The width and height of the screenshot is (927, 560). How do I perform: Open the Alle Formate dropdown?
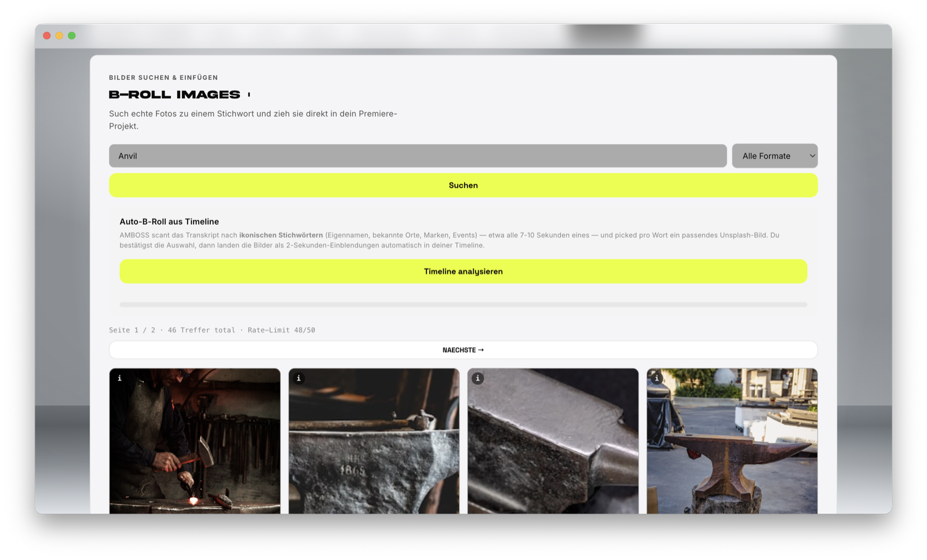[775, 156]
